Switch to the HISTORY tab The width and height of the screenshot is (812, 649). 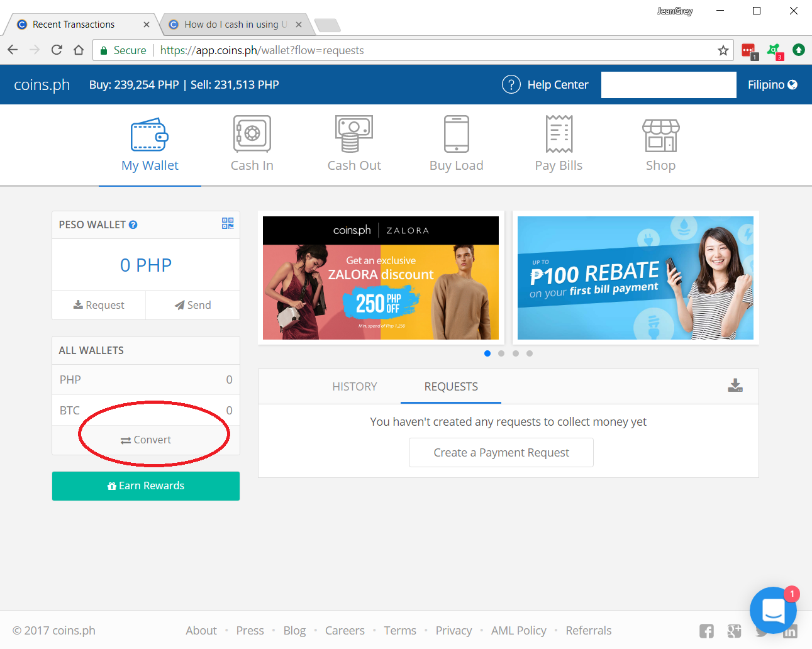pos(355,387)
